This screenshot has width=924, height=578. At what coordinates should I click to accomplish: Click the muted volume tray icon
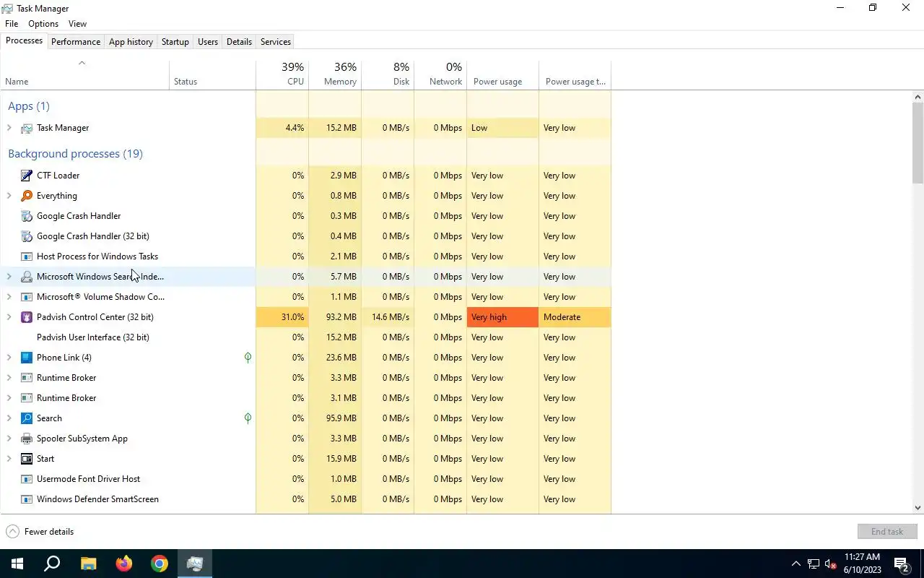pyautogui.click(x=831, y=564)
